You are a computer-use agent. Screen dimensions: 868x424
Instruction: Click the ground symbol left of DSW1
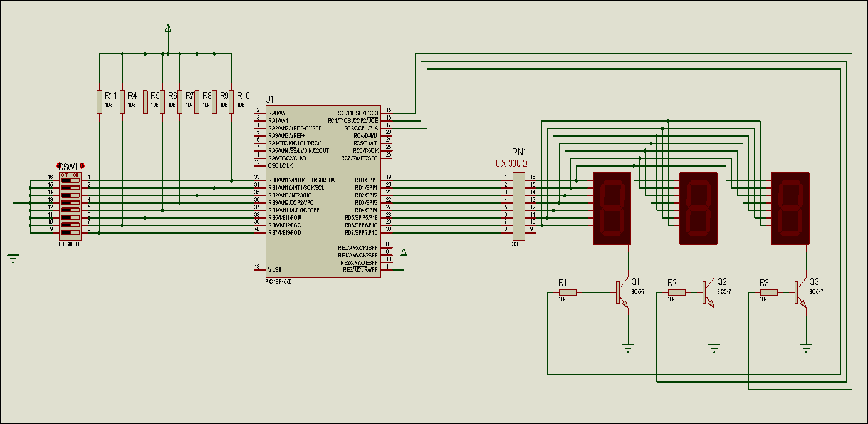[x=13, y=257]
